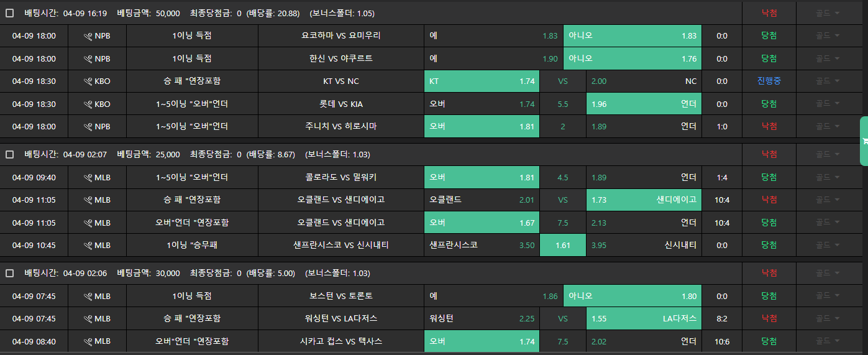The width and height of the screenshot is (868, 355).
Task: Click the baseball icon for 시카고 컵스 VS 텍사스
Action: click(88, 341)
